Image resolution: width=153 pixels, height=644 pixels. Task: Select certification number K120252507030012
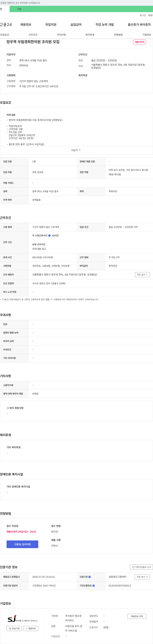coord(120,586)
